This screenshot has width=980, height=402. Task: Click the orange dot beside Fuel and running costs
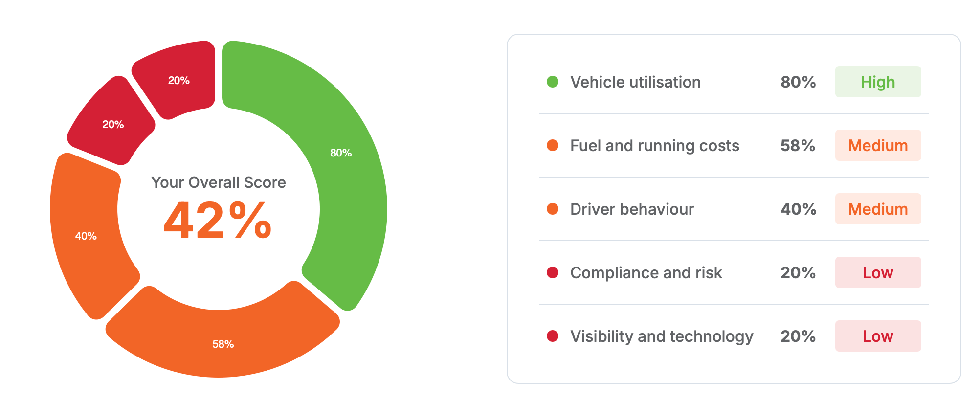(x=553, y=145)
